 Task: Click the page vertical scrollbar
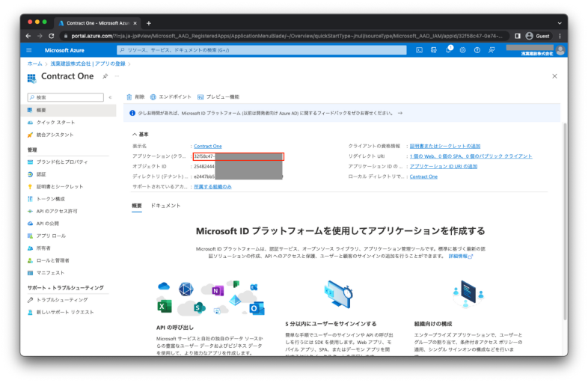565,221
